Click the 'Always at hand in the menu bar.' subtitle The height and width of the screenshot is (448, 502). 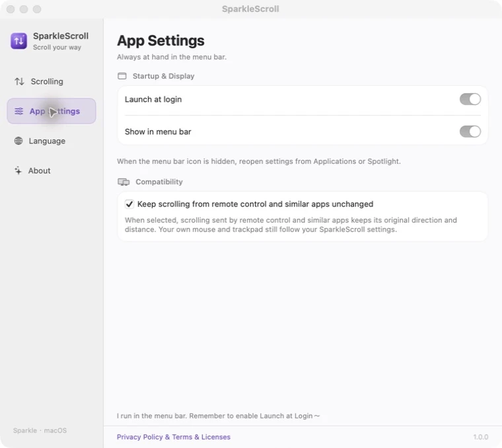coord(172,57)
